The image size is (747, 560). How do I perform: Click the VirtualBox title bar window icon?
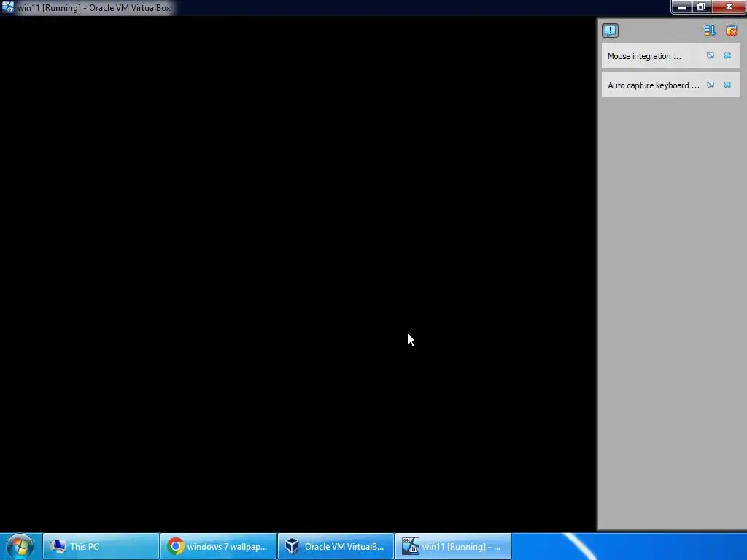[x=7, y=7]
